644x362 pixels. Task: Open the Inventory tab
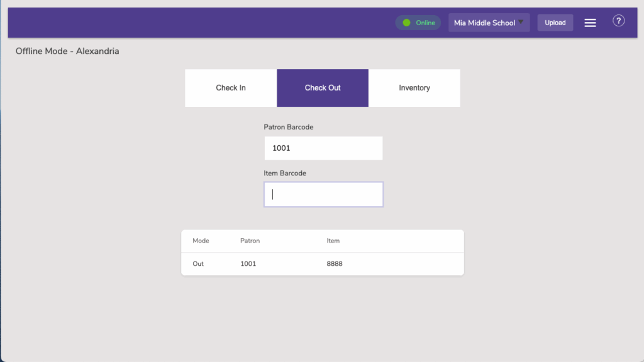414,88
